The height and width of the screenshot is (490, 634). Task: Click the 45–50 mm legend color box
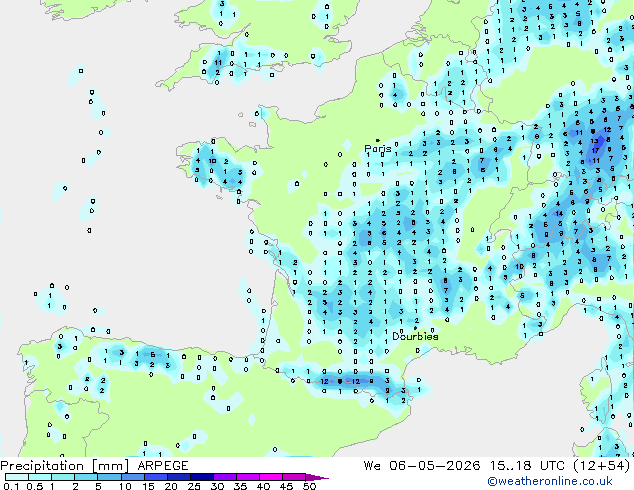(x=294, y=477)
